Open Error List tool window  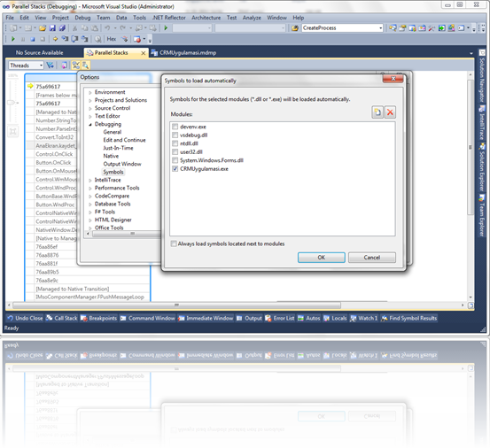click(280, 318)
